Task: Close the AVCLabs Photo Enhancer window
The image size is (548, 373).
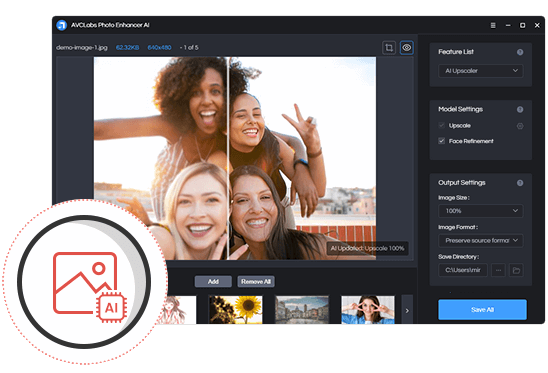Action: pos(537,25)
